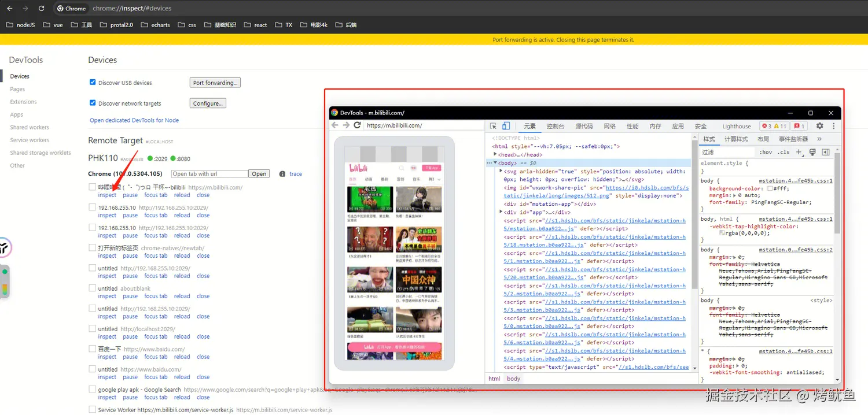Viewport: 868px width, 415px height.
Task: Click the body breadcrumb at DevTools bottom
Action: click(513, 379)
